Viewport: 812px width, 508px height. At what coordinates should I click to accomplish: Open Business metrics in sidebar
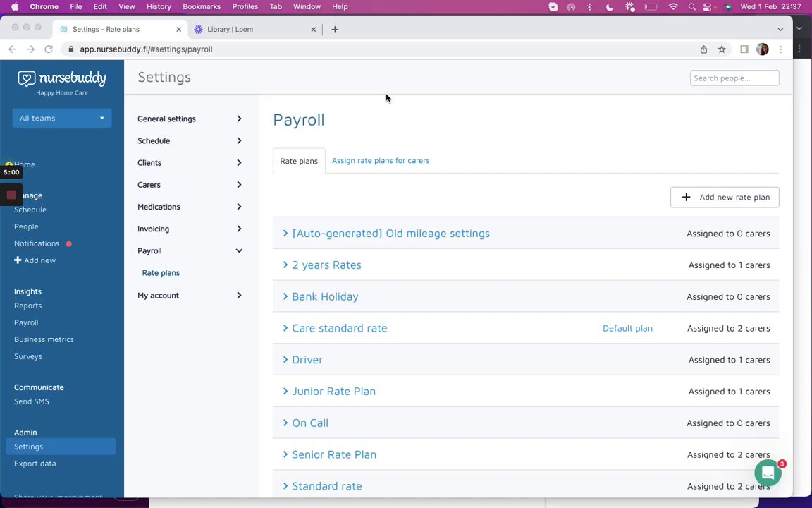tap(44, 339)
